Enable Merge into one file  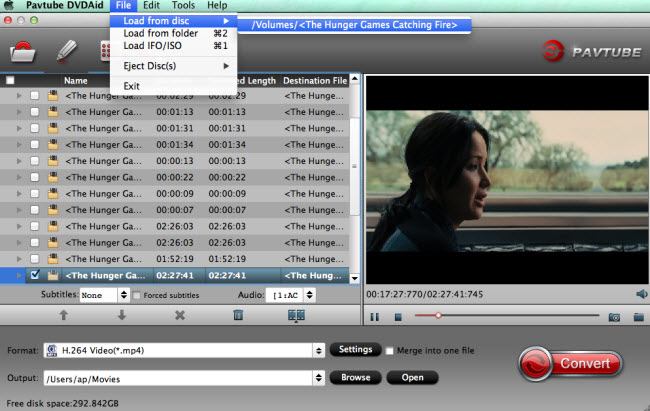(389, 351)
